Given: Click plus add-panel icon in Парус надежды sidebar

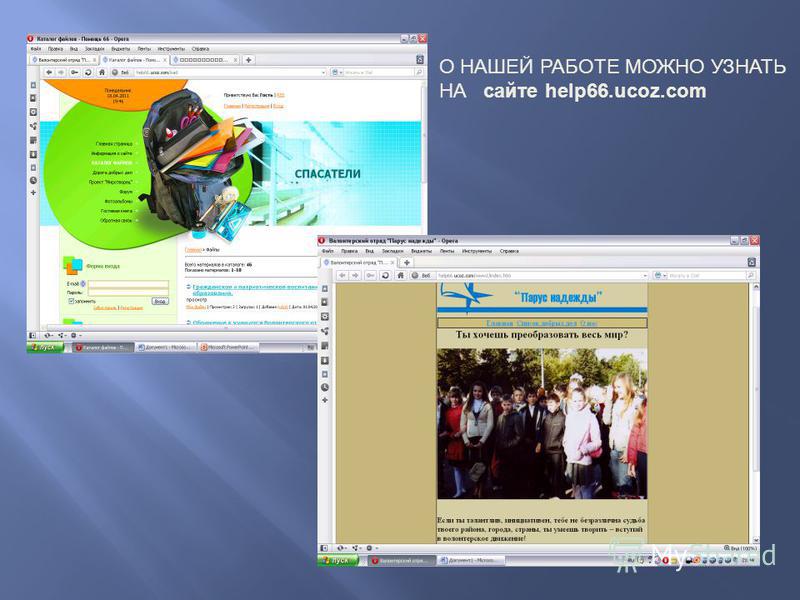Looking at the screenshot, I should 324,400.
